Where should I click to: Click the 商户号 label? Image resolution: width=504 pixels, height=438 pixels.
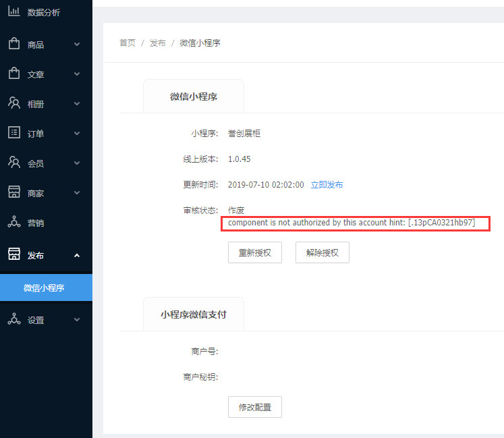click(204, 351)
